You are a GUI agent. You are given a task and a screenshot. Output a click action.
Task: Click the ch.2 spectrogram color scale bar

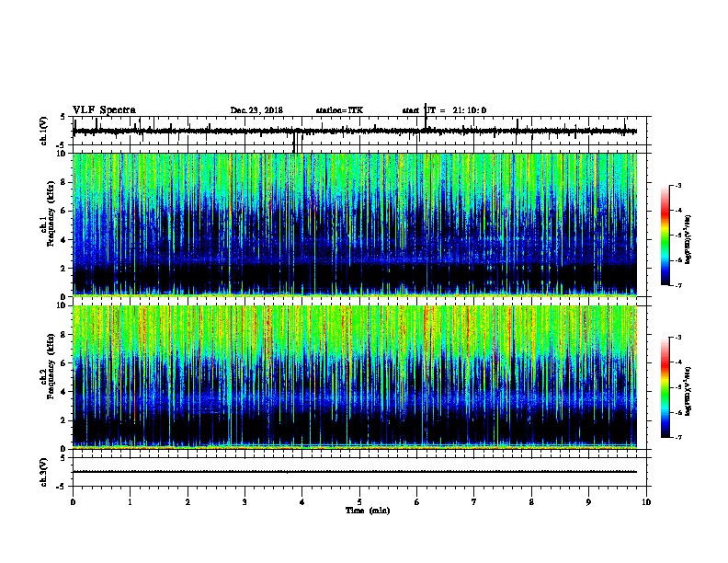(665, 387)
